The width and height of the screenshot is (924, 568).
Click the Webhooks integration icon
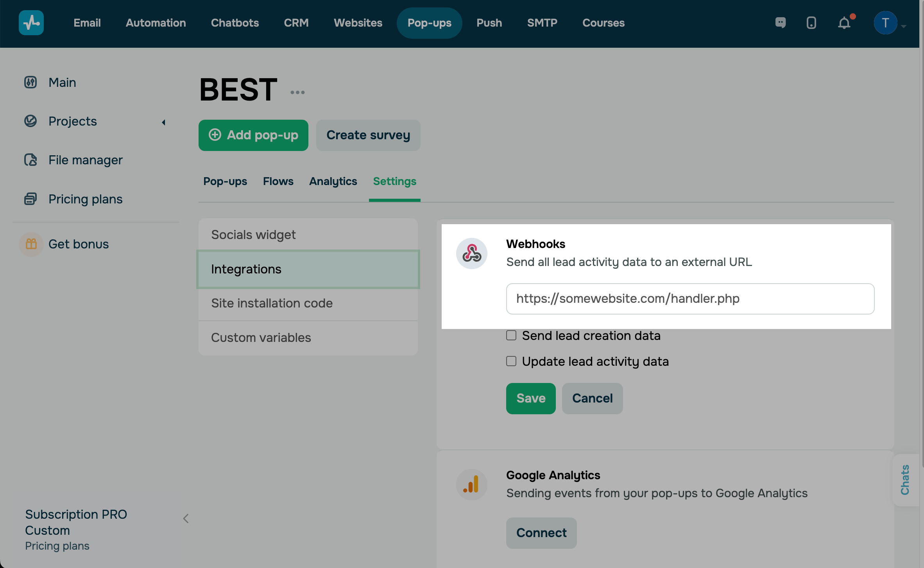coord(472,253)
